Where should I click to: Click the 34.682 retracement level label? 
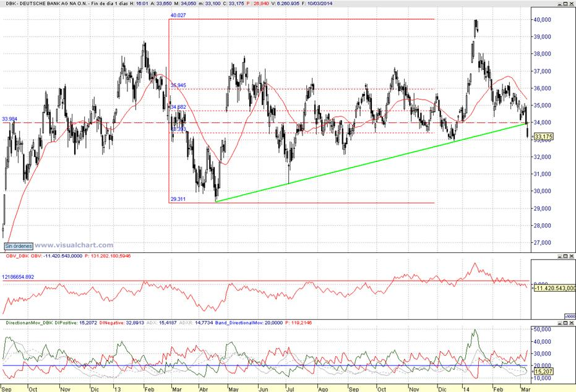(x=178, y=107)
